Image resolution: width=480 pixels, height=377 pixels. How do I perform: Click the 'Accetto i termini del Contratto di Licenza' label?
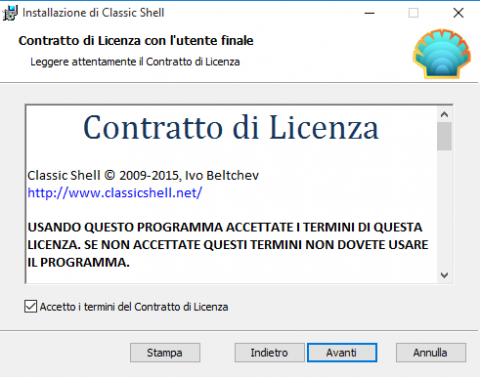[134, 307]
